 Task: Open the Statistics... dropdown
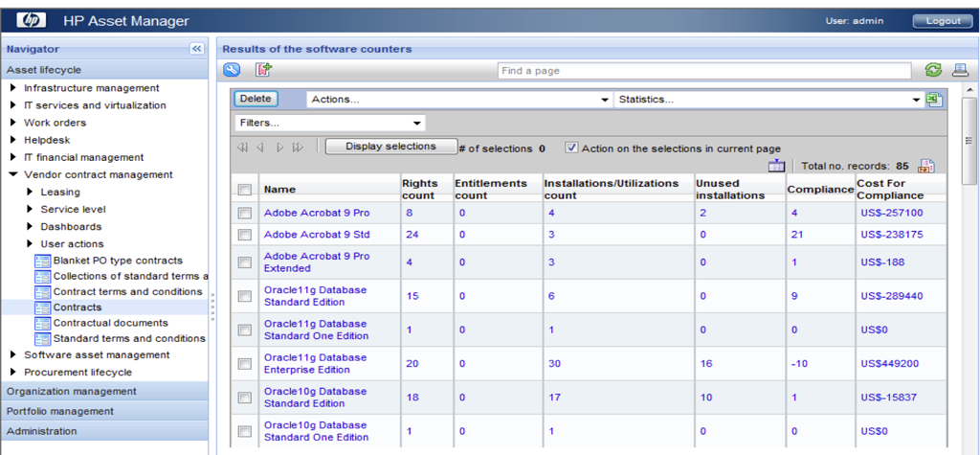pyautogui.click(x=768, y=100)
